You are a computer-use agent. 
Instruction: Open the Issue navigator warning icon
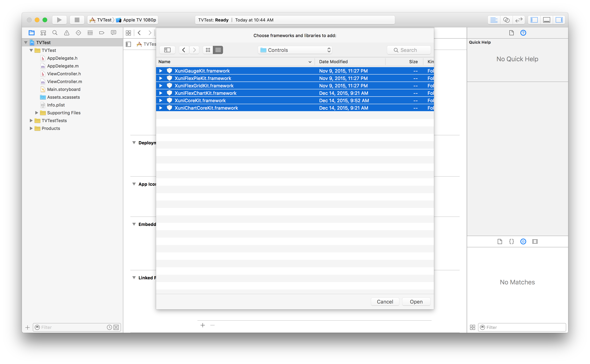coord(67,33)
